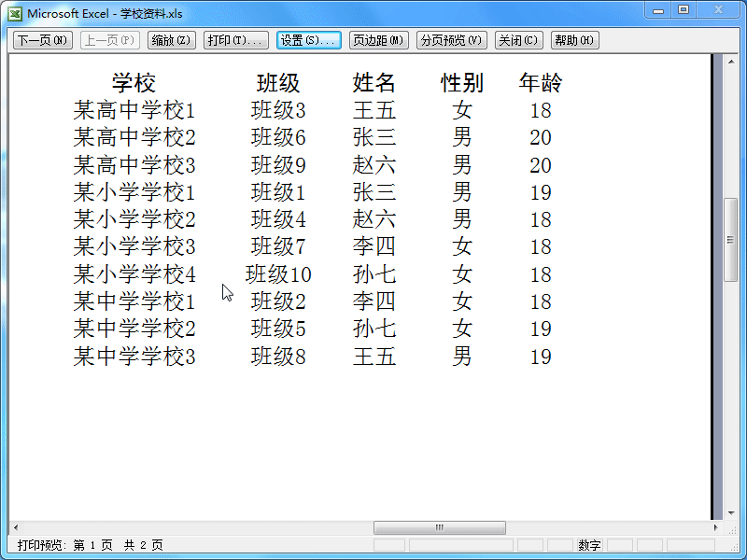Show margins with 页边距 button

click(x=379, y=40)
